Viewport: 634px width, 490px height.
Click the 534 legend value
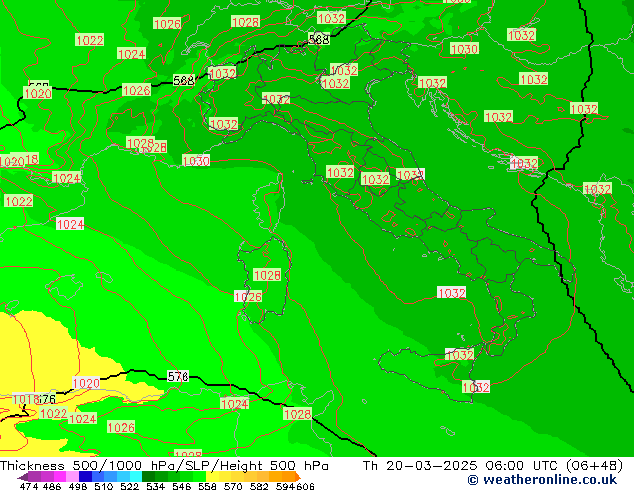[156, 486]
